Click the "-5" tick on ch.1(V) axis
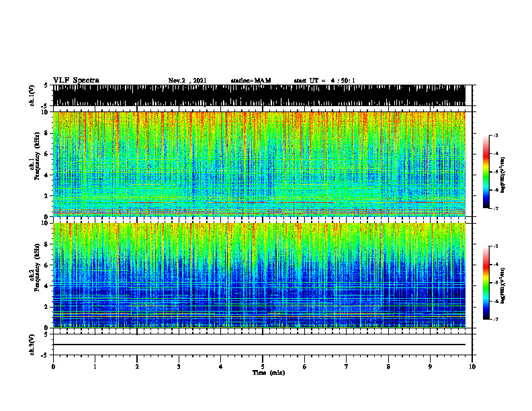This screenshot has width=532, height=411. click(45, 106)
